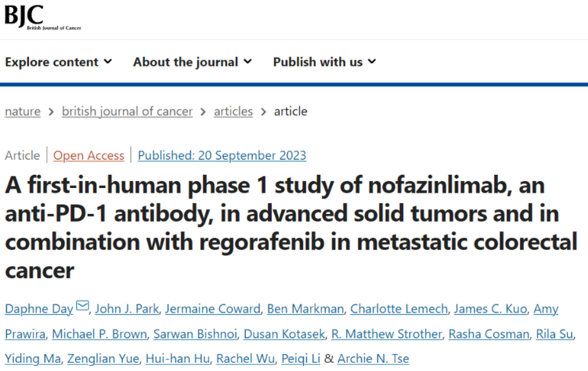Go to the nature breadcrumb link
The height and width of the screenshot is (371, 588).
23,111
